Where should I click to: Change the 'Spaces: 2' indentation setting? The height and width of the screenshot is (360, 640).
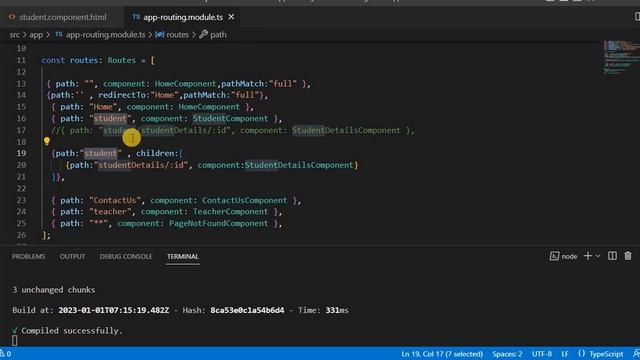[x=507, y=354]
